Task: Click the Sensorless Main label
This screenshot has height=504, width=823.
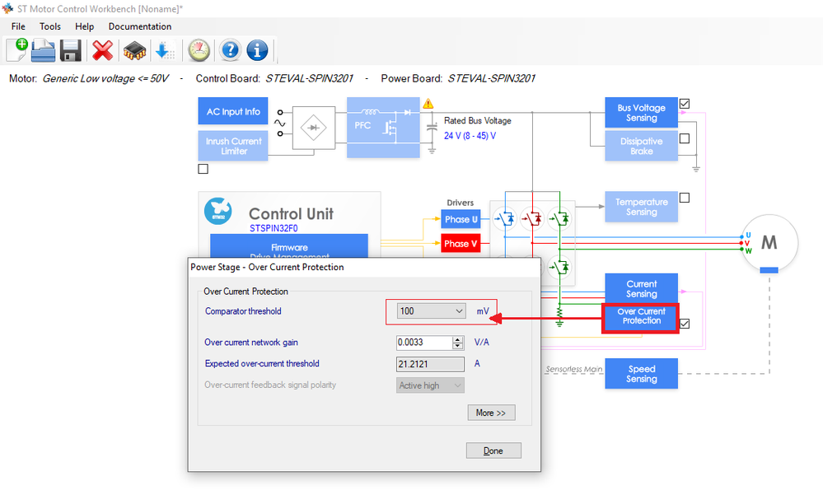Action: point(573,369)
